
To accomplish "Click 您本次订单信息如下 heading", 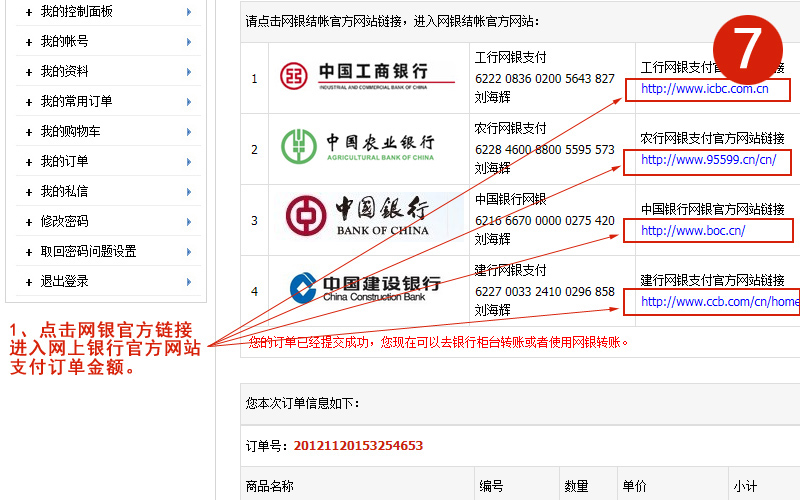I will (x=302, y=403).
